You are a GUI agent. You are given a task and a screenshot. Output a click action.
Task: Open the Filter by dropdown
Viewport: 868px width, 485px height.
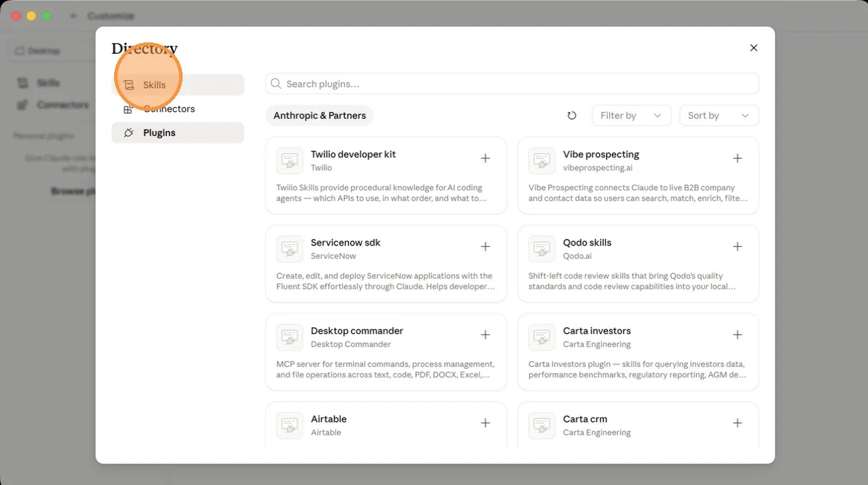pyautogui.click(x=631, y=115)
